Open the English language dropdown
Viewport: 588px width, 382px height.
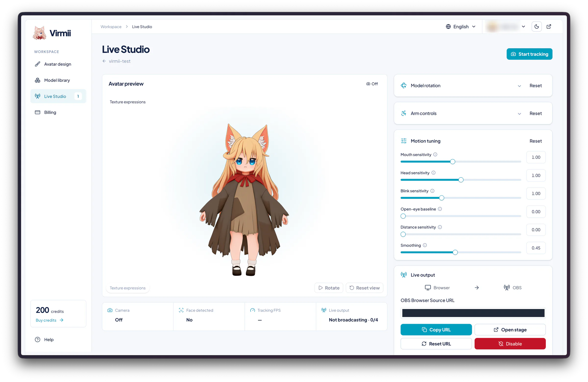[x=461, y=26]
